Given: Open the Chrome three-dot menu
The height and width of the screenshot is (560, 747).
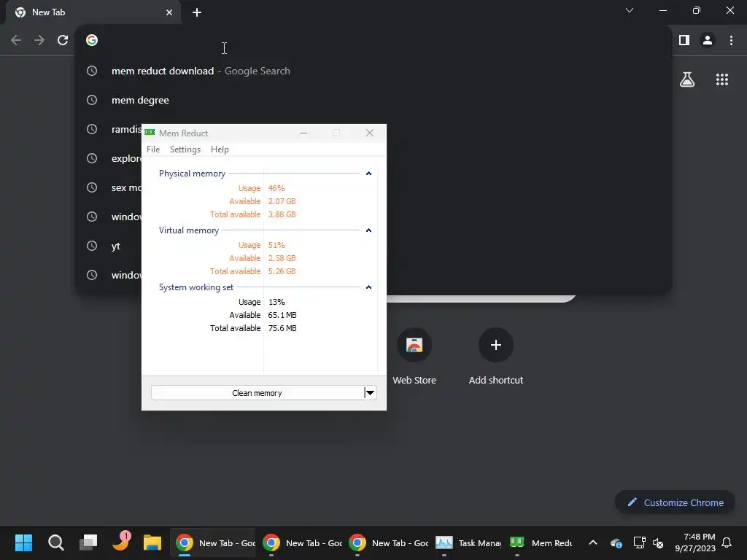Looking at the screenshot, I should [x=731, y=41].
